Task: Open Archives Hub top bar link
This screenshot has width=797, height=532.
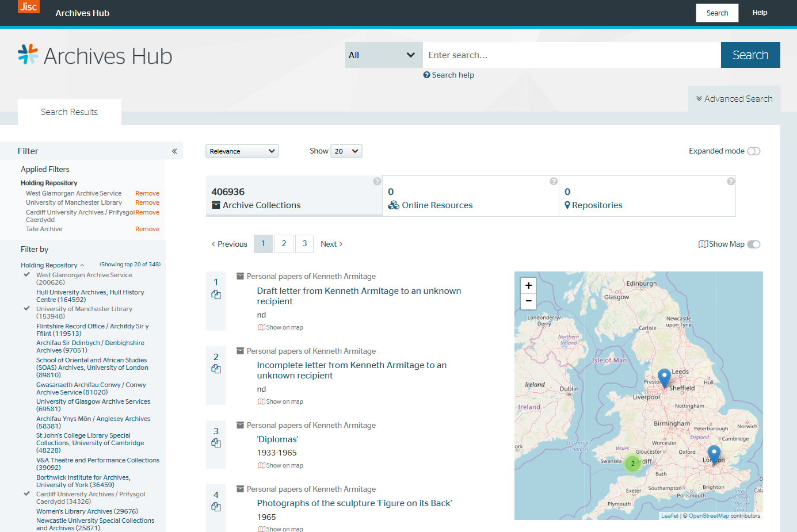Action: pyautogui.click(x=82, y=13)
